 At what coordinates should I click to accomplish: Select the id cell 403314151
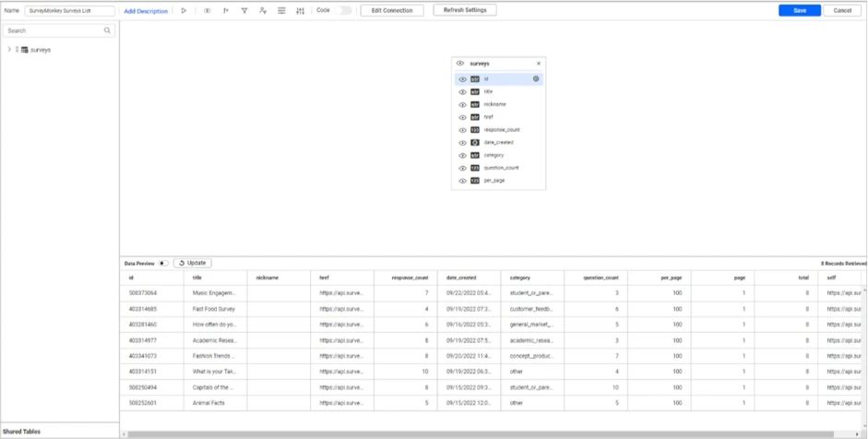(151, 372)
